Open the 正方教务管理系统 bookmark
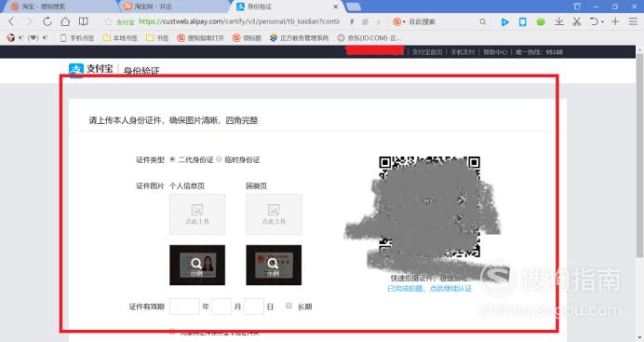 tap(300, 38)
